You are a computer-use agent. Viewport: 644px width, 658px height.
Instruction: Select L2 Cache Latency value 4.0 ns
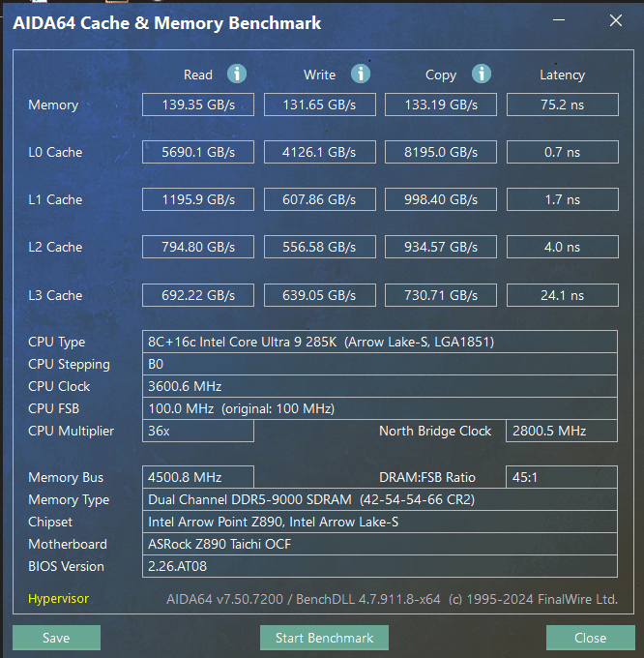coord(562,247)
